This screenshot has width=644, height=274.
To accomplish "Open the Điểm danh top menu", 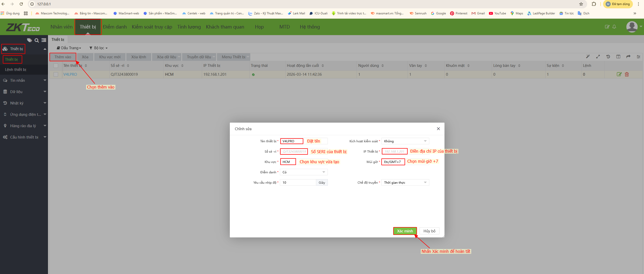I will (115, 27).
